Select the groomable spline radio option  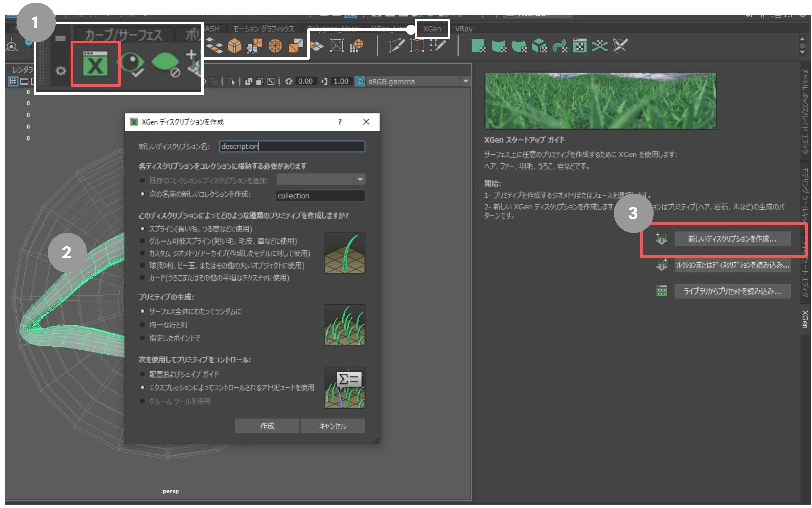point(142,241)
